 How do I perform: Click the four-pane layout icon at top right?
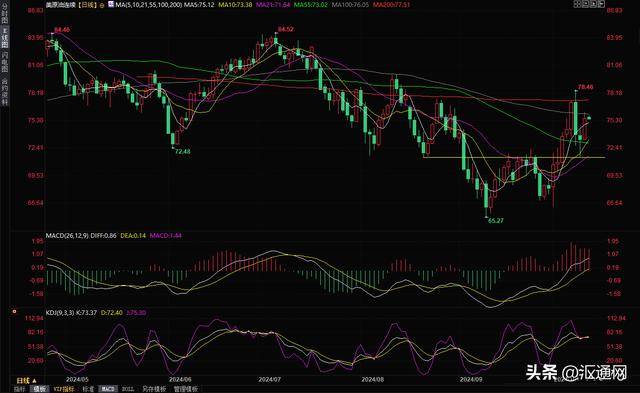click(578, 4)
